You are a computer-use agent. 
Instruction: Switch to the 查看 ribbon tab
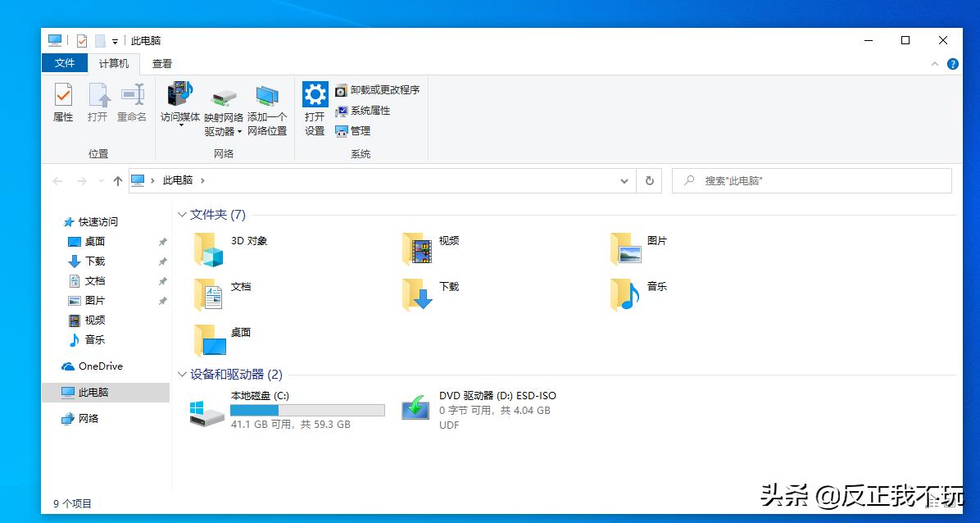[x=161, y=63]
